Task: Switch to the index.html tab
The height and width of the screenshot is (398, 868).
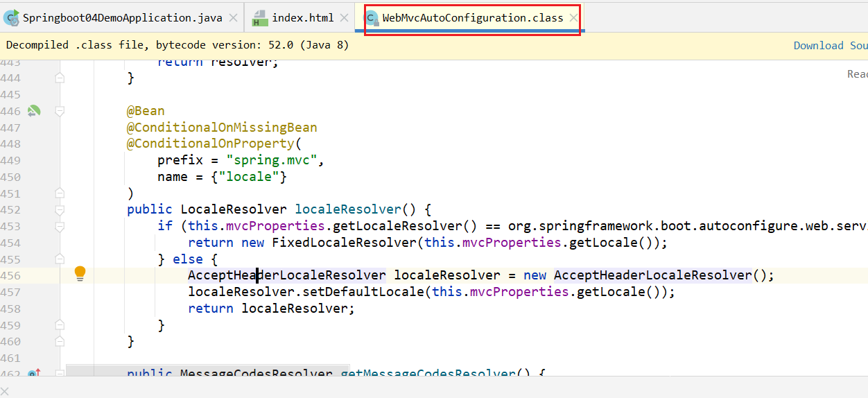Action: click(x=302, y=18)
